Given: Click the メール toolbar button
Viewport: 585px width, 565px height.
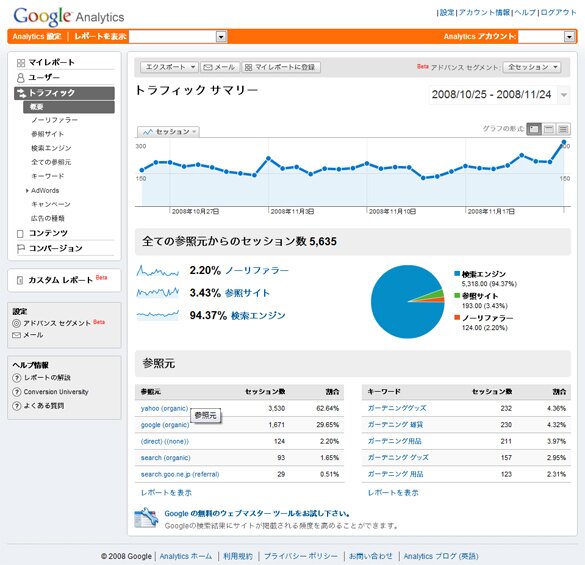Looking at the screenshot, I should (x=219, y=67).
